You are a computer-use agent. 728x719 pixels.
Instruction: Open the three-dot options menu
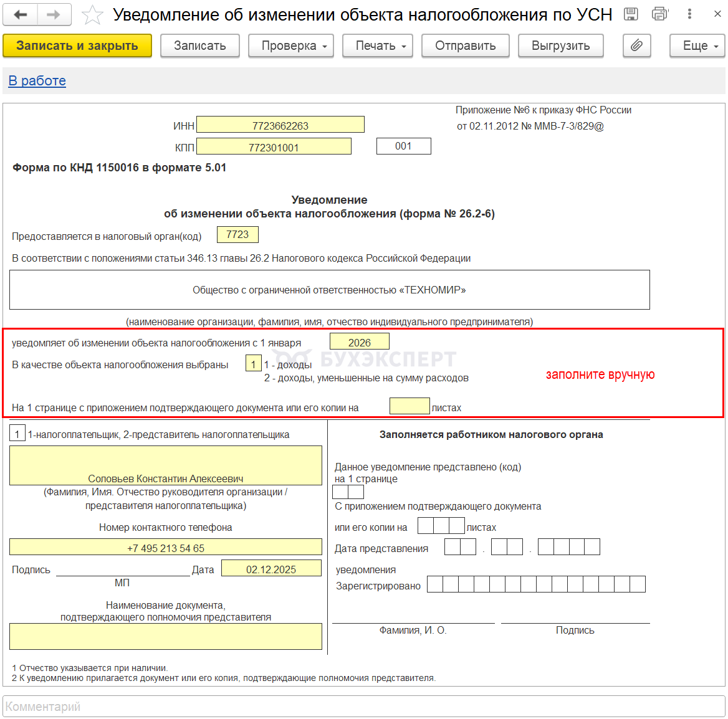point(689,14)
